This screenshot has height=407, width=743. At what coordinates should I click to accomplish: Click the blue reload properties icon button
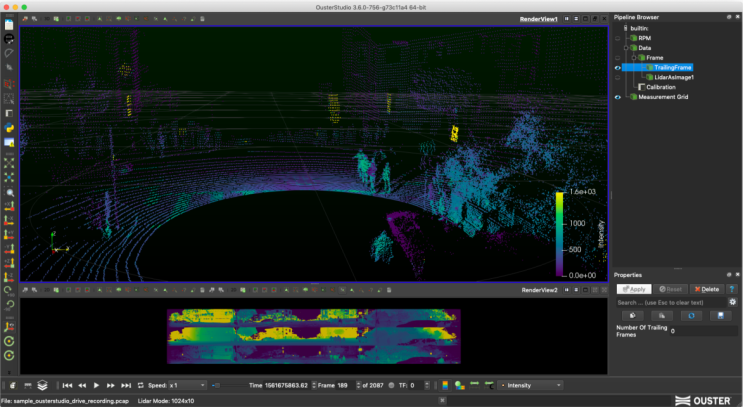click(691, 316)
